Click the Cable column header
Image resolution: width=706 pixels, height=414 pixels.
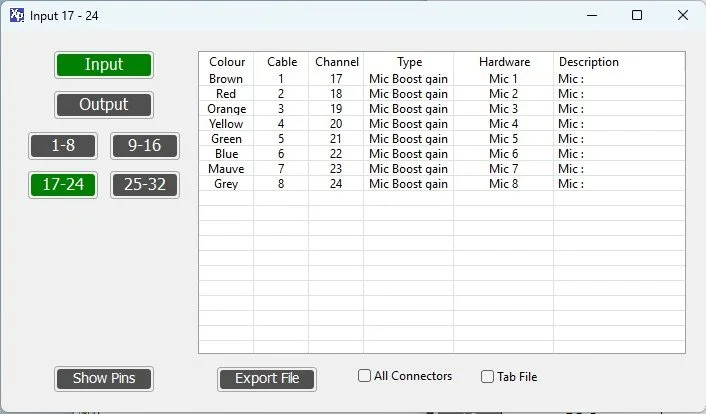coord(282,62)
